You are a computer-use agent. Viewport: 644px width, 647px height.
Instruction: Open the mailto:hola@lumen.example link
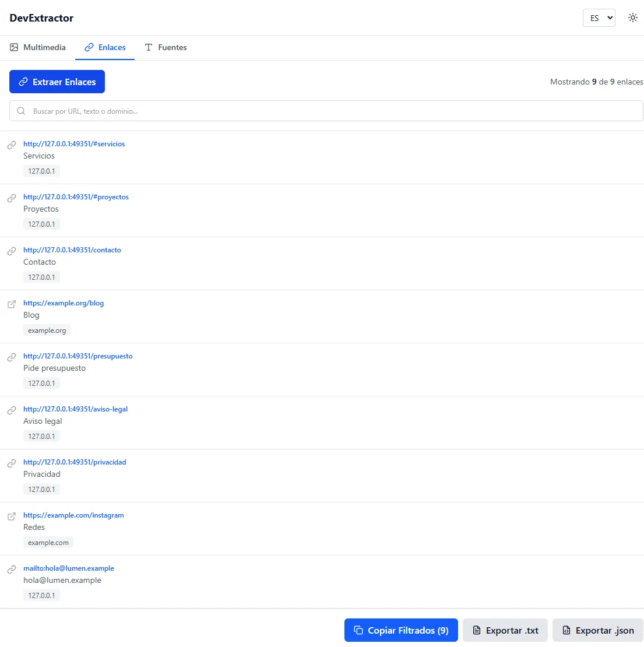pos(69,568)
